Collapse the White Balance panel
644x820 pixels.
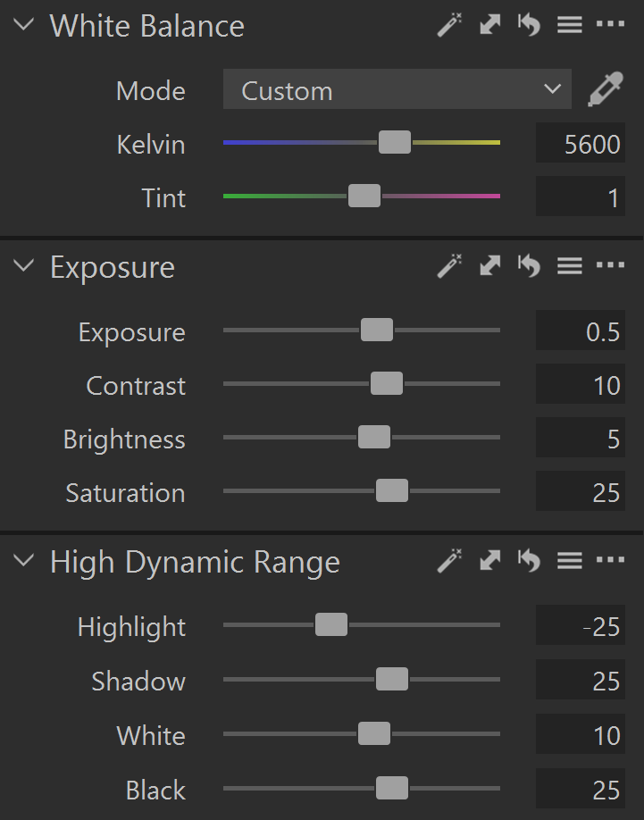pos(25,25)
